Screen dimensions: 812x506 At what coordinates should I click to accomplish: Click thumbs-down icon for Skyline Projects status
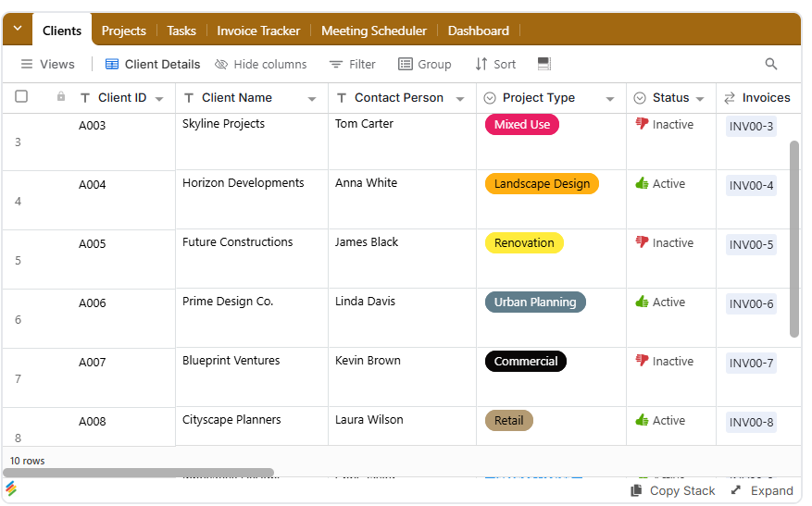[643, 124]
